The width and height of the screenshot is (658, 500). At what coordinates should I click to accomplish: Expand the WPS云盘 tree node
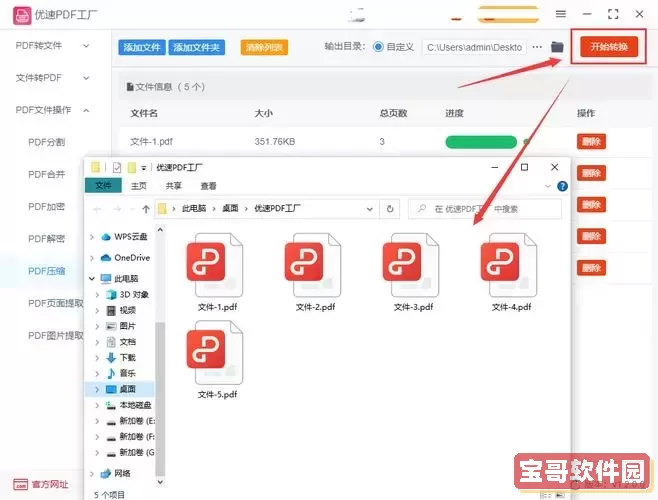tap(92, 237)
